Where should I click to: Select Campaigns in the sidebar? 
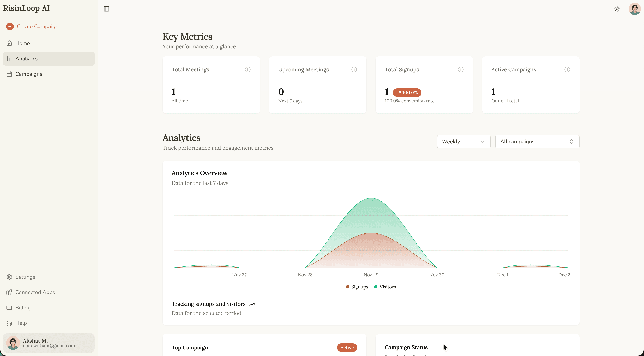point(29,74)
